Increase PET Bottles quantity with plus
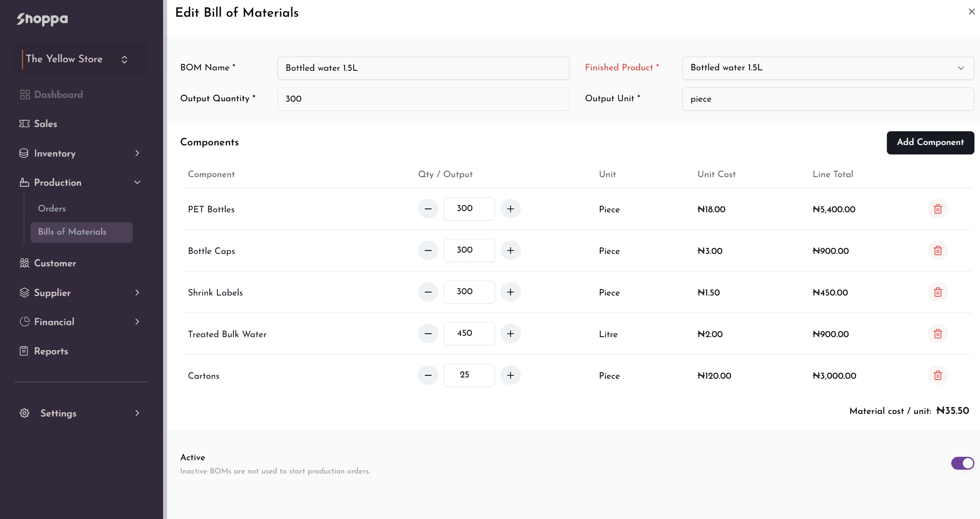Image resolution: width=980 pixels, height=519 pixels. coord(511,209)
